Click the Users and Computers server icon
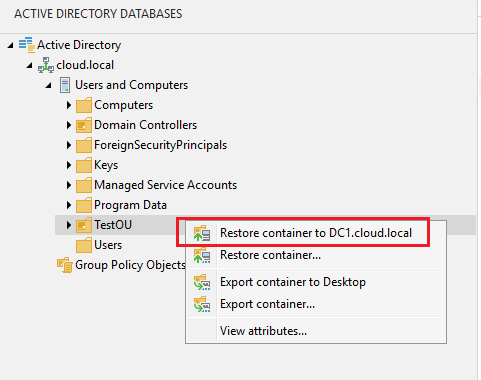 (x=65, y=85)
